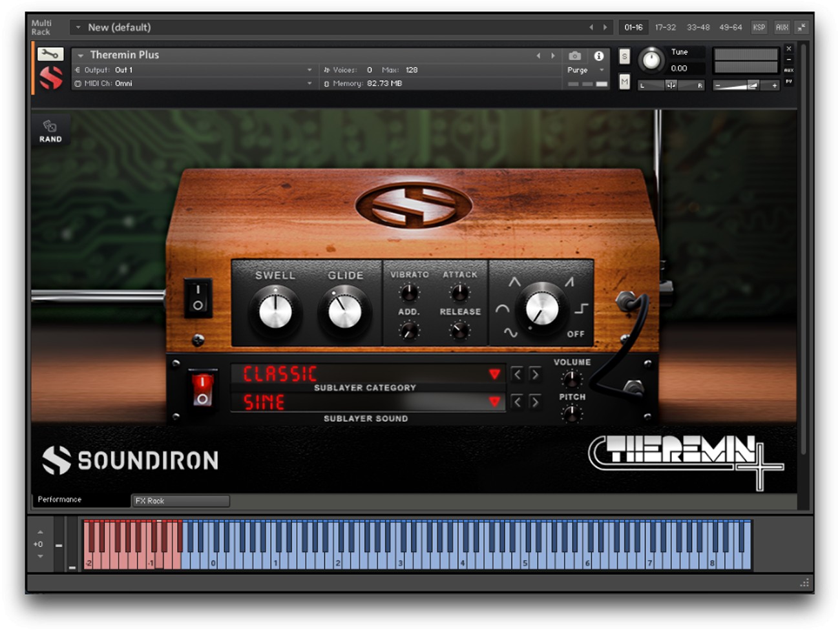Viewport: 840px width, 631px height.
Task: Click the sublayer VOLUME knob
Action: 571,380
